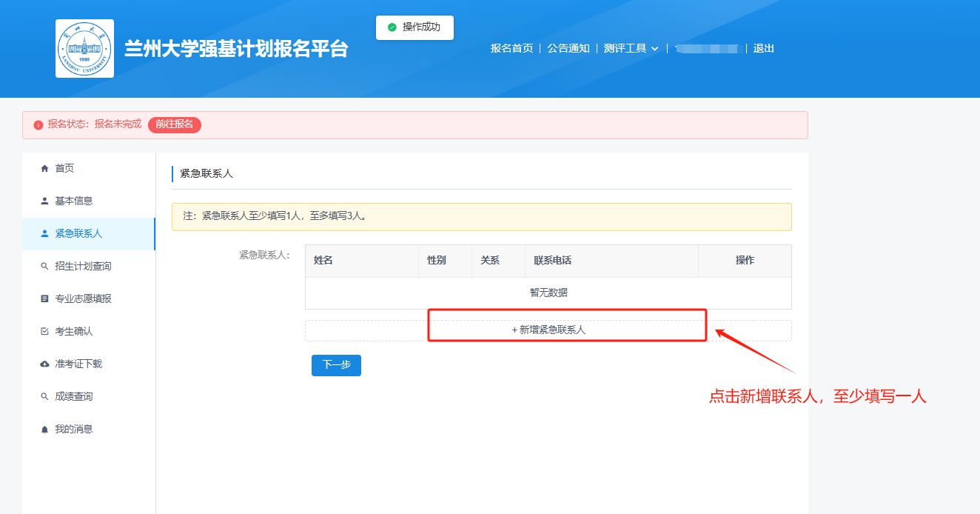Image resolution: width=980 pixels, height=514 pixels.
Task: Click the magnifier icon beside 成绩查询
Action: [44, 397]
